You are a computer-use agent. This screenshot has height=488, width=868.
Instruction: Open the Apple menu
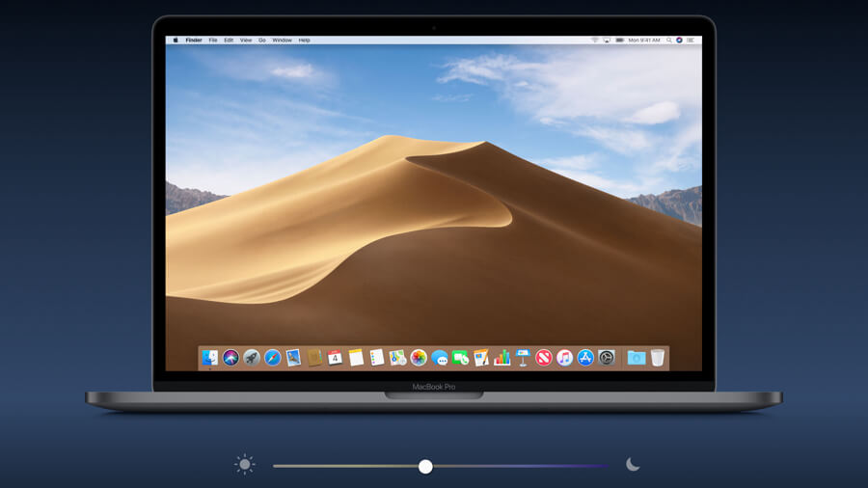(x=176, y=41)
